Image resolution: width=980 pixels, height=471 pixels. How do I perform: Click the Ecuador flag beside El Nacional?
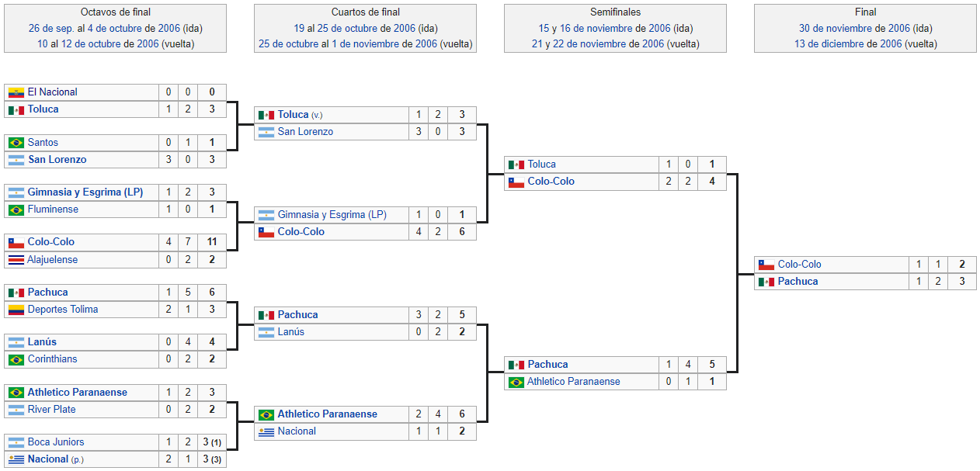pyautogui.click(x=16, y=92)
